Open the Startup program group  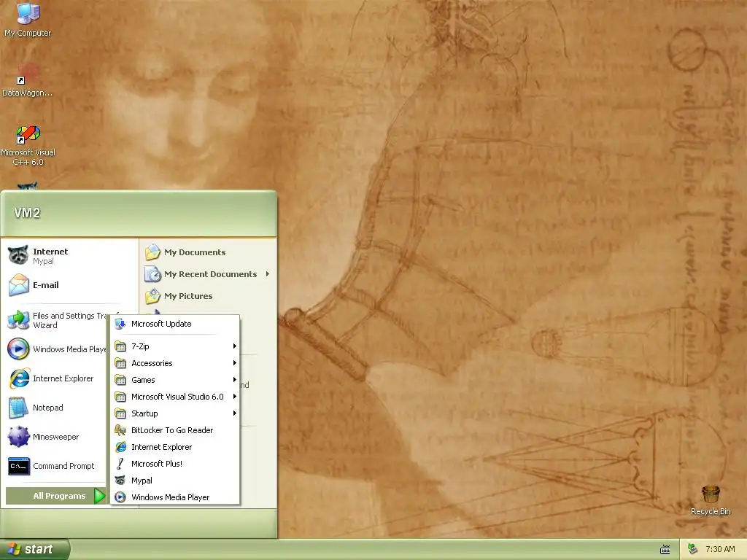coord(175,413)
